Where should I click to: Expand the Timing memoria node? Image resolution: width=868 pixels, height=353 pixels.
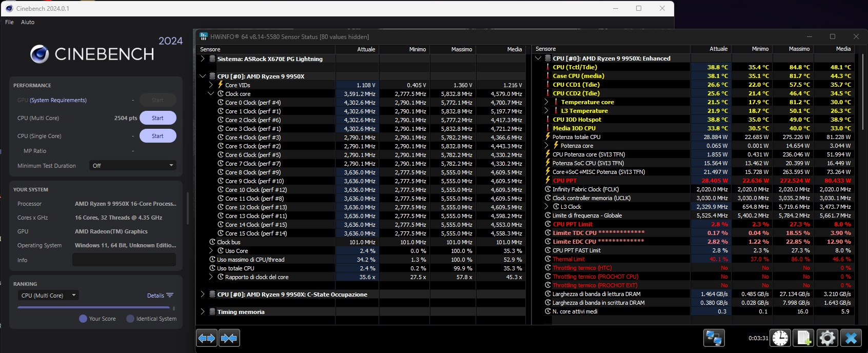pos(203,311)
